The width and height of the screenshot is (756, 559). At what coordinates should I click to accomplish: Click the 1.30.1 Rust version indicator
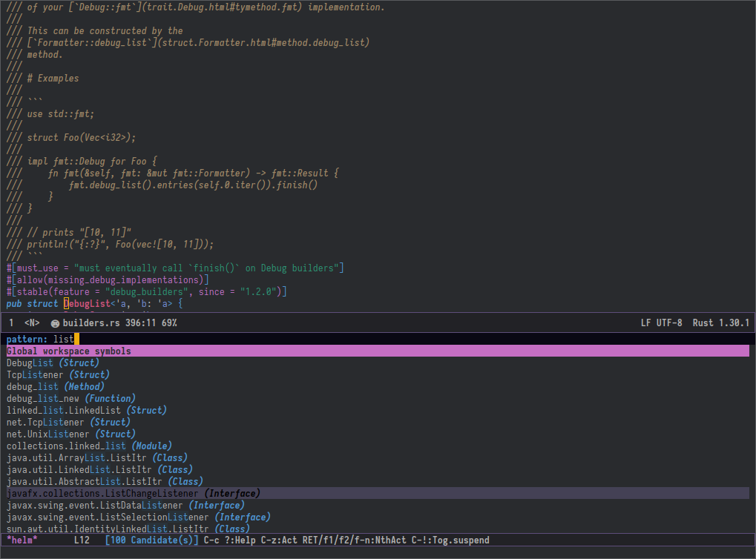click(x=734, y=323)
